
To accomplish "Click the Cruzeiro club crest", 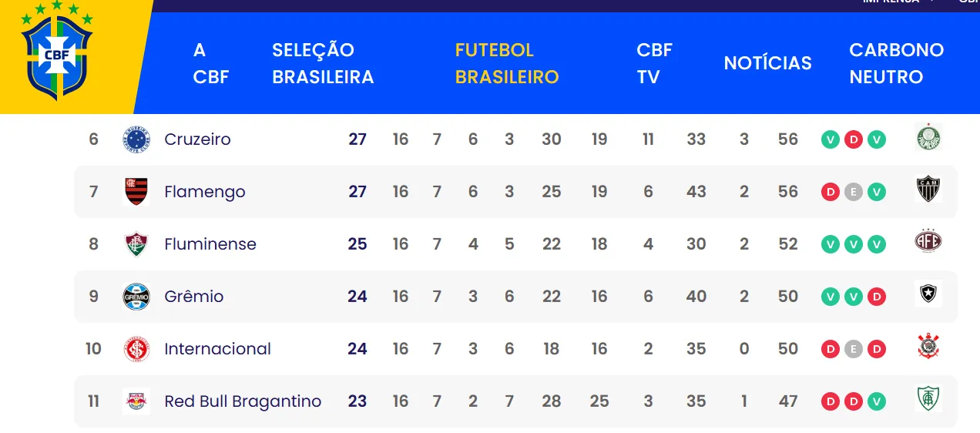I will [136, 139].
